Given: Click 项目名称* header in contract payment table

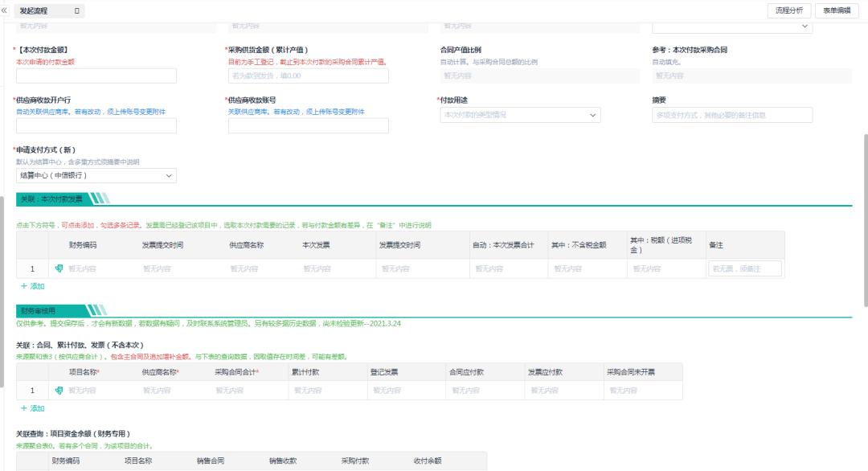Looking at the screenshot, I should [x=84, y=372].
